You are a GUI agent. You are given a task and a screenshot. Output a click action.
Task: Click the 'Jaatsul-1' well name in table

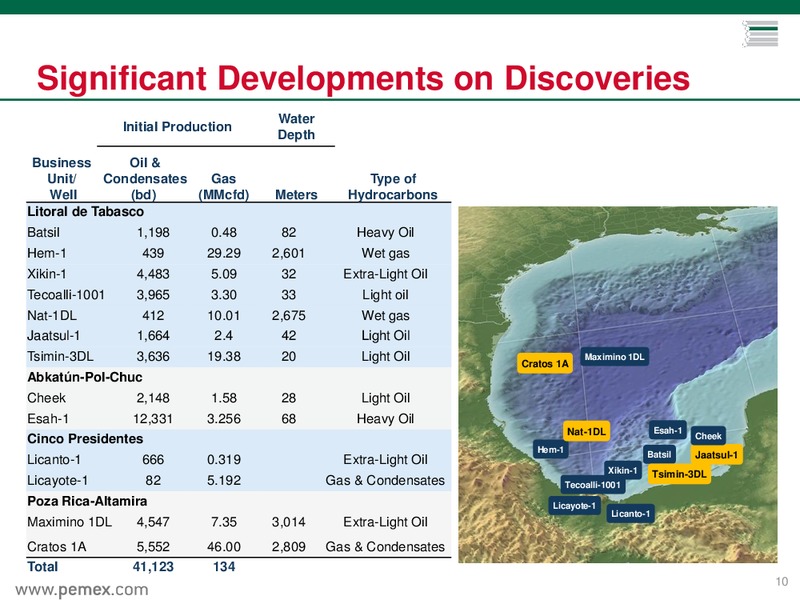tap(54, 336)
